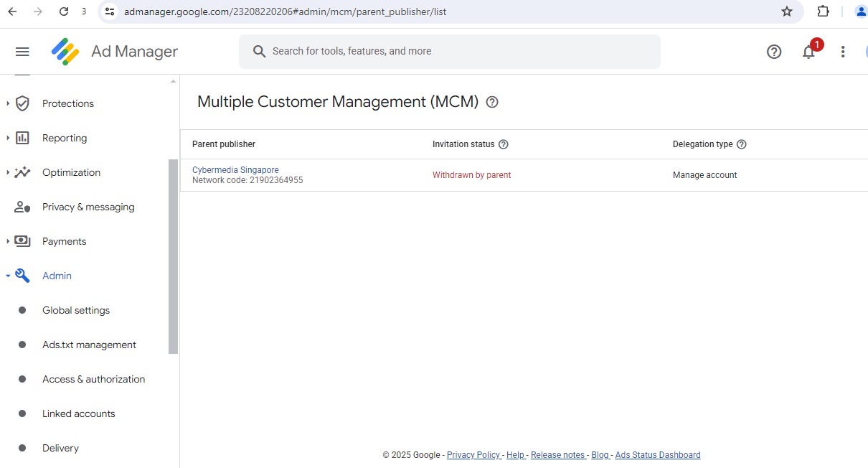Click the search magnifier icon

pos(260,52)
